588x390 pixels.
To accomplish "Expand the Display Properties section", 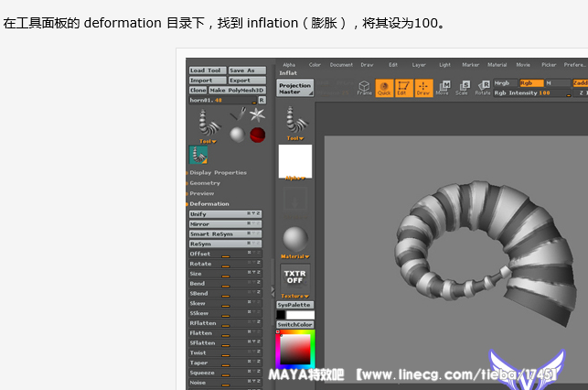I will coord(218,172).
